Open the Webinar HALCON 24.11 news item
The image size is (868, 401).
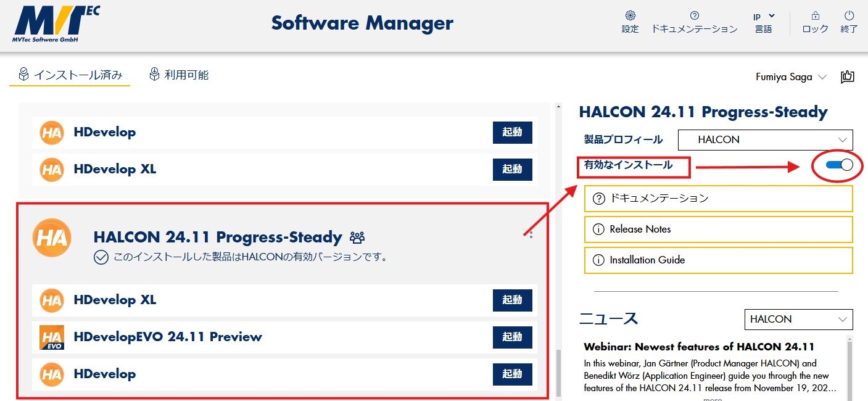pyautogui.click(x=699, y=347)
